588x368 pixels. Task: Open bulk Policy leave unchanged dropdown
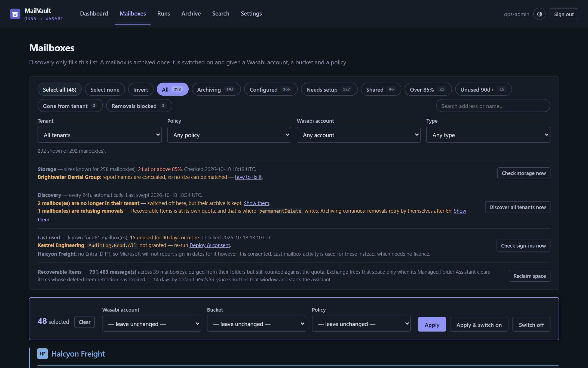(x=361, y=324)
